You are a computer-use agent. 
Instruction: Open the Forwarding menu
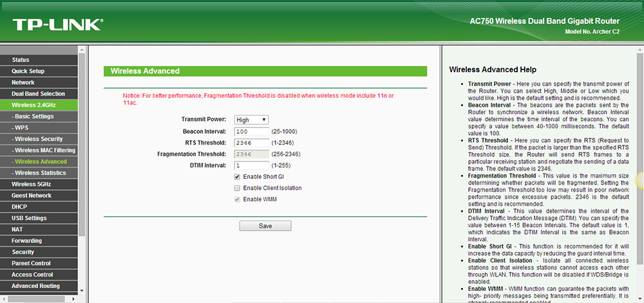coord(39,241)
